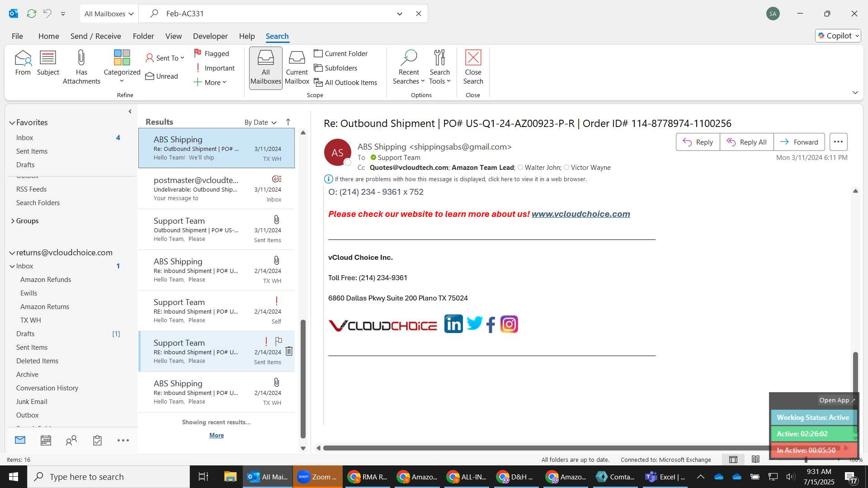Filter search by From sender icon
The width and height of the screenshot is (868, 488).
point(23,62)
